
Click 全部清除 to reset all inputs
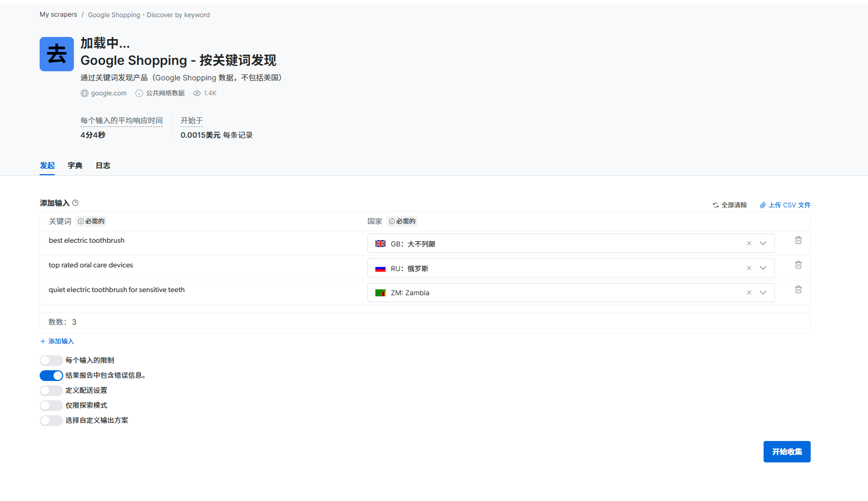tap(733, 205)
